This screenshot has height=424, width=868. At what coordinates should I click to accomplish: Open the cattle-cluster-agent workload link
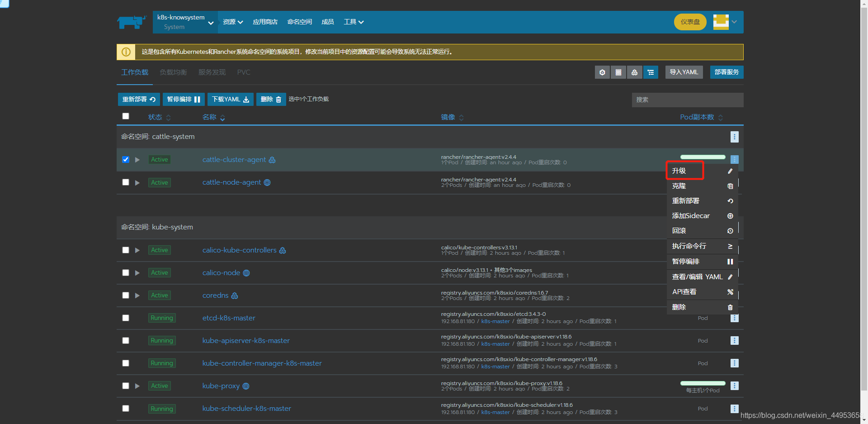click(x=234, y=160)
